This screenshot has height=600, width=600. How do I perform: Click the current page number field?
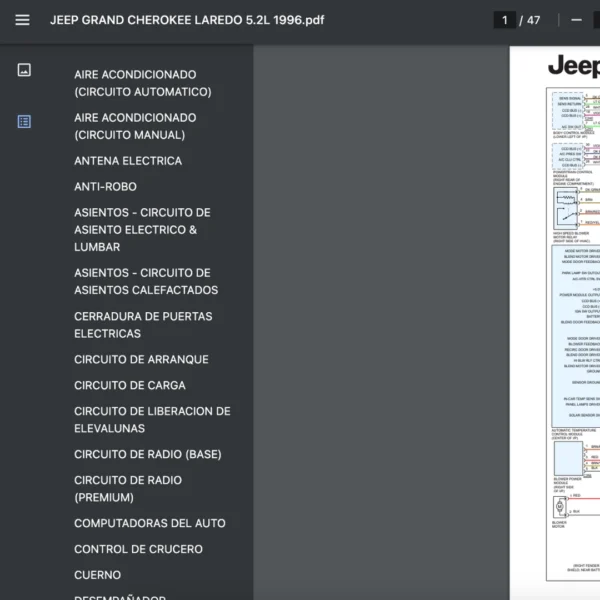(x=505, y=20)
